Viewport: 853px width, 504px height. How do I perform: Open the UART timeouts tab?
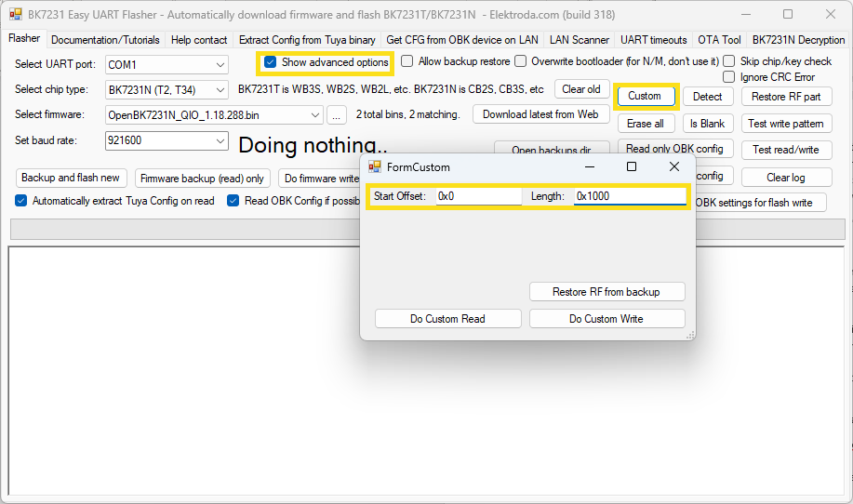[653, 40]
